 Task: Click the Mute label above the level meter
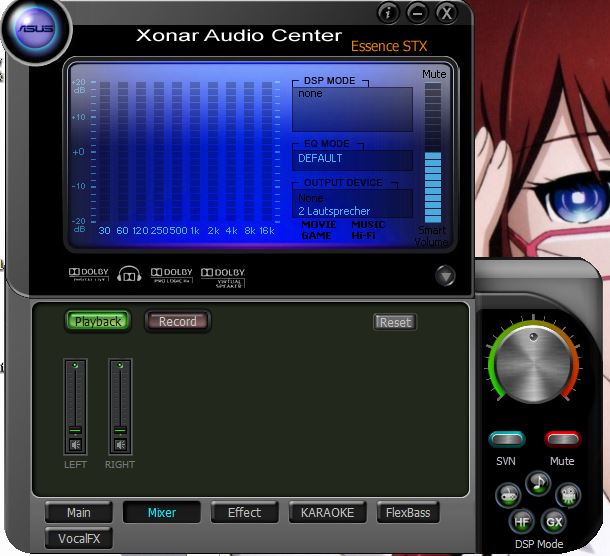(434, 74)
